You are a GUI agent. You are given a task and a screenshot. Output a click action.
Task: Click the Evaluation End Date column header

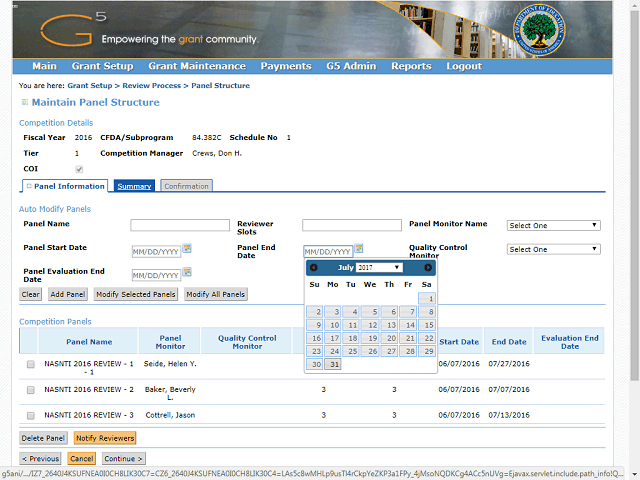(x=570, y=342)
